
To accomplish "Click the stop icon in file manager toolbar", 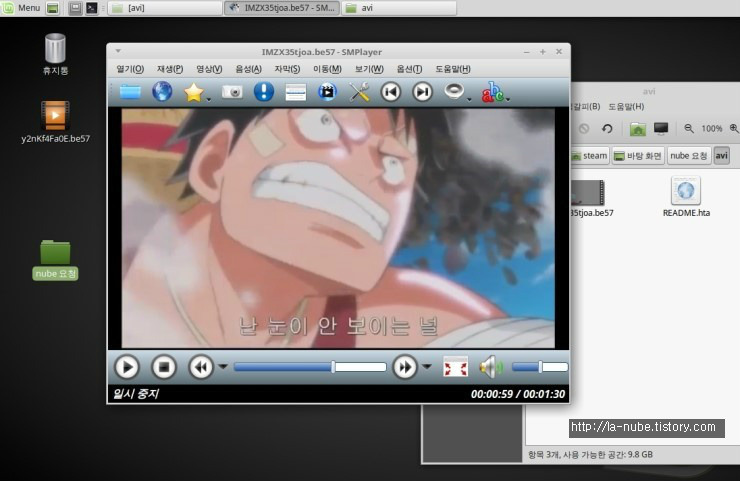I will coord(584,128).
